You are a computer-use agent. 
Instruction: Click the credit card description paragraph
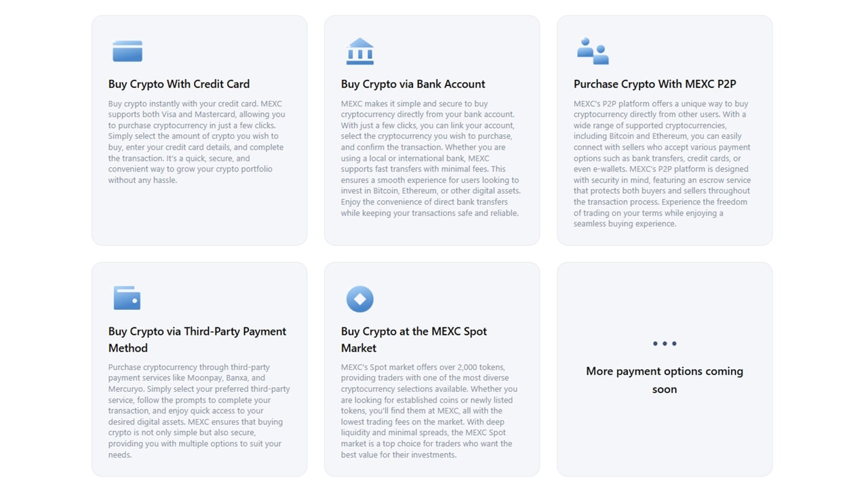click(x=197, y=142)
